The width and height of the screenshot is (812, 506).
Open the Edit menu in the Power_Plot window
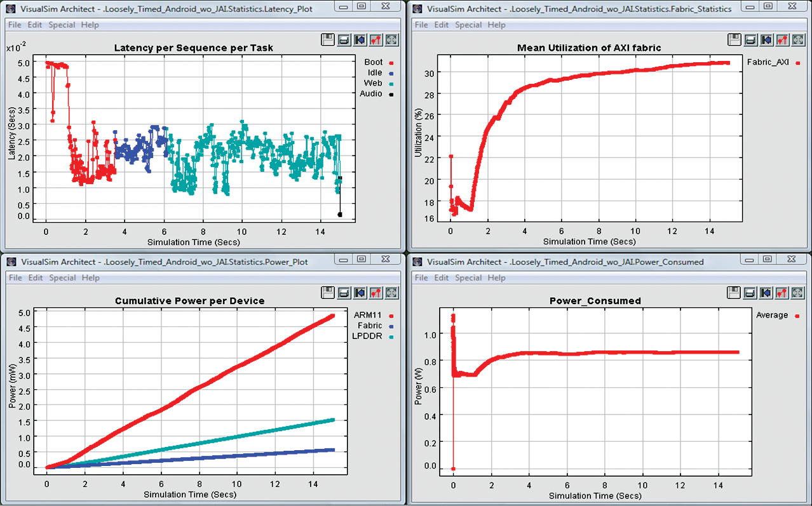tap(36, 277)
